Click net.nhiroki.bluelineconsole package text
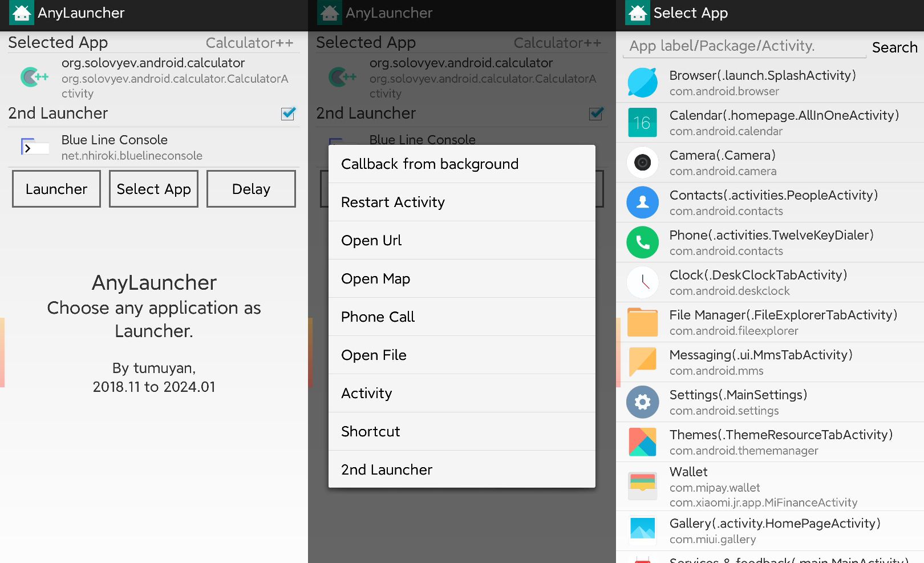Screen dimensions: 924x563 pyautogui.click(x=132, y=156)
